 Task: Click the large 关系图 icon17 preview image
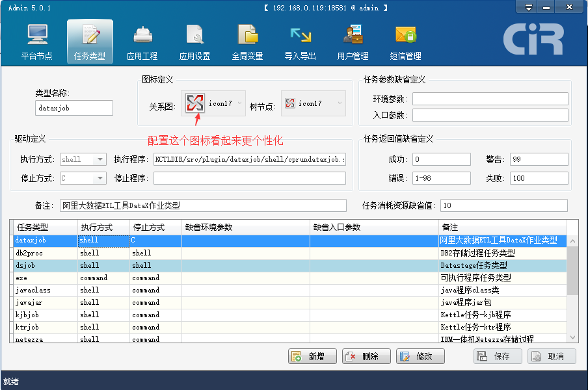coord(195,103)
